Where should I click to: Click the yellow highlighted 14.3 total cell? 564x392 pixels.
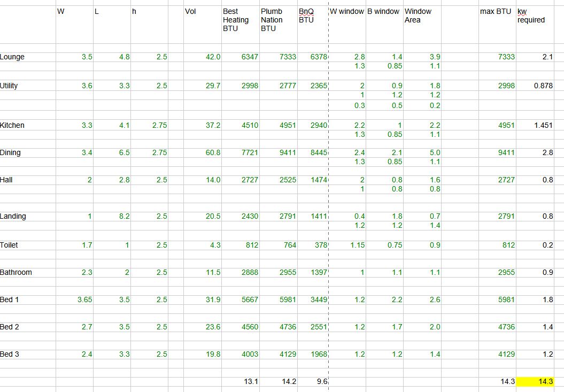(535, 382)
